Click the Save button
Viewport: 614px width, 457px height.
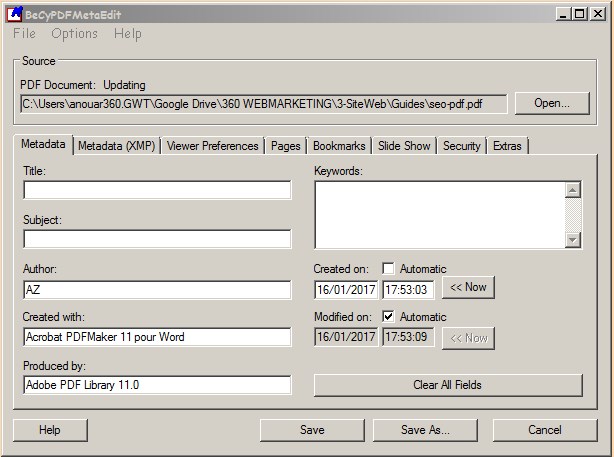[312, 430]
